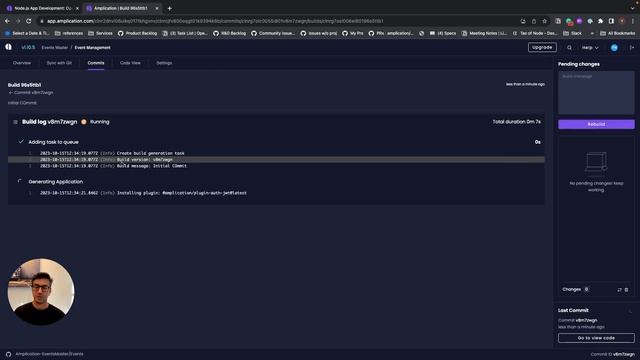Click the Event Management breadcrumb
This screenshot has height=360, width=640.
pyautogui.click(x=93, y=48)
